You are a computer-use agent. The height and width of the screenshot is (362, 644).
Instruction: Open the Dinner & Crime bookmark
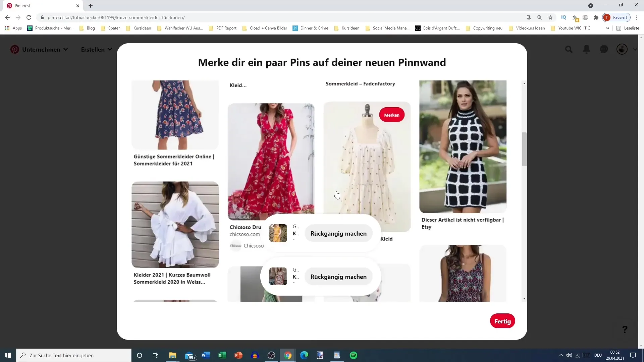(x=311, y=28)
